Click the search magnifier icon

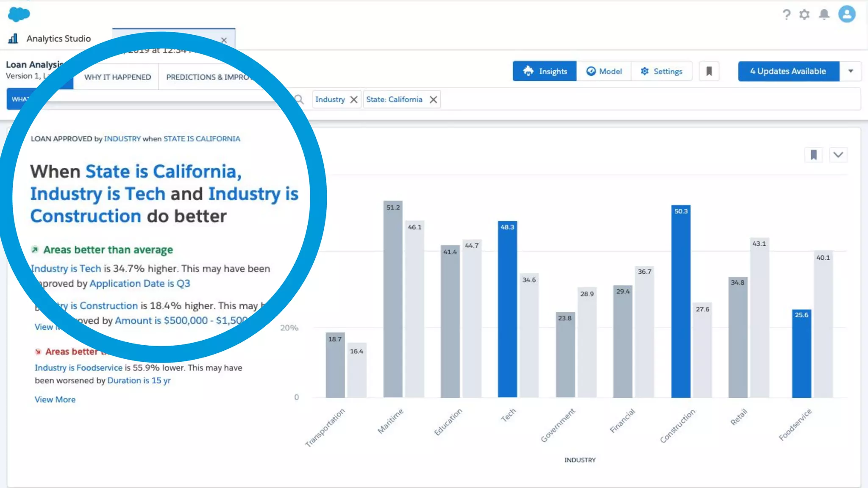299,100
